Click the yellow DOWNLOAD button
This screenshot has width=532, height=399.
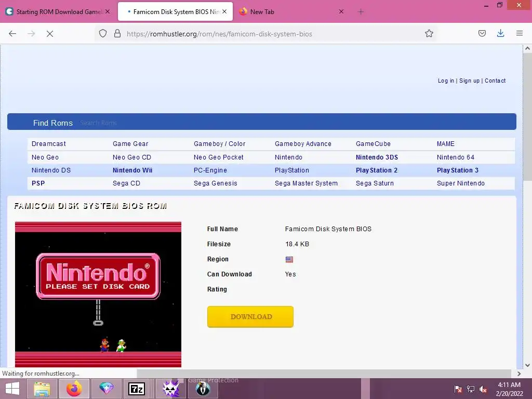tap(250, 316)
